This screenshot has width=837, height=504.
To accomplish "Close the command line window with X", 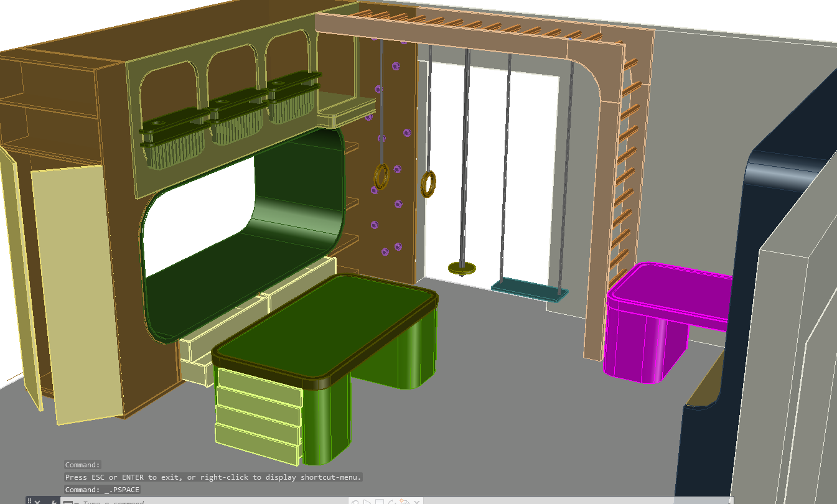I will 37,502.
